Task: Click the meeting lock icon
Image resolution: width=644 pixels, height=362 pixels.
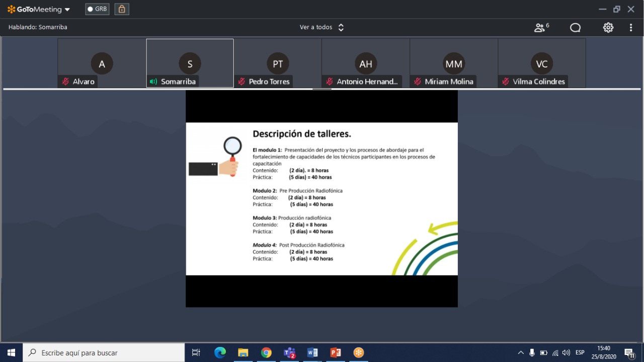Action: tap(122, 9)
